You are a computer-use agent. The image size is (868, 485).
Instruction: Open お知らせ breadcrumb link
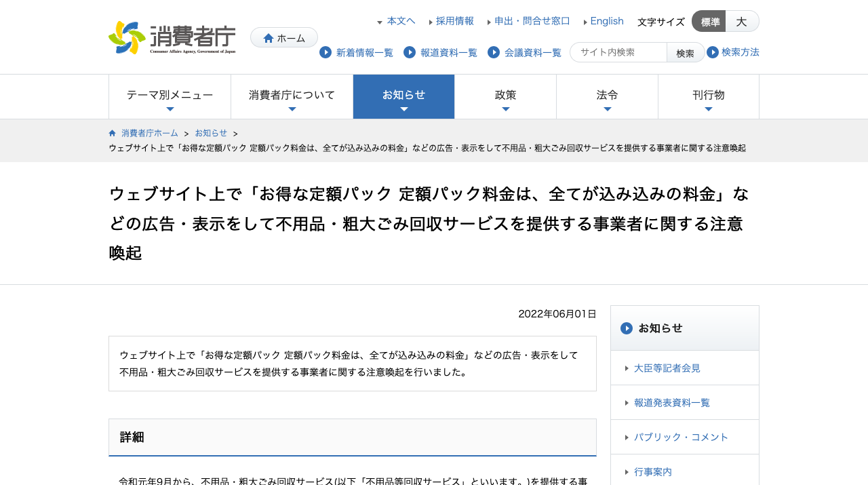tap(211, 133)
